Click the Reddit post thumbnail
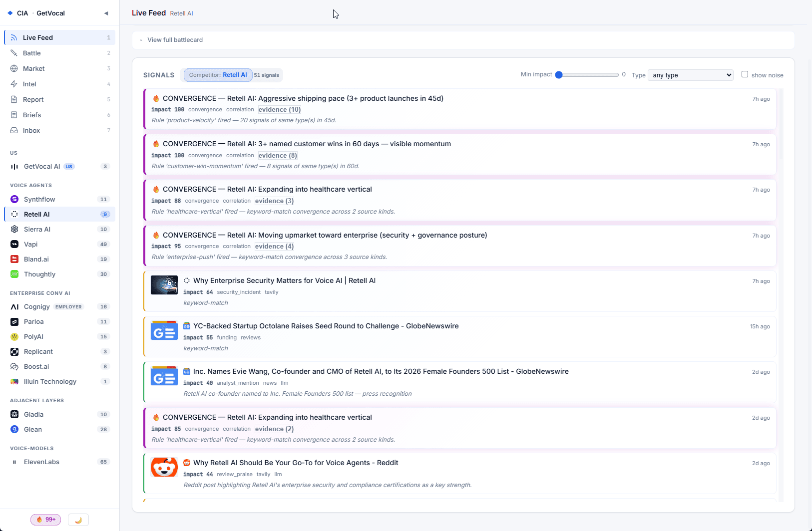This screenshot has width=812, height=531. 164,467
